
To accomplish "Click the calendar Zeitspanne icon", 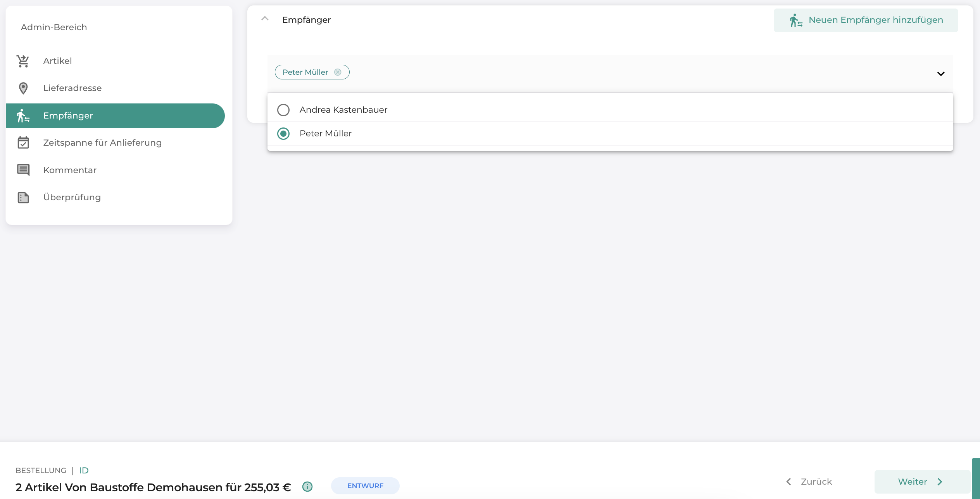I will (x=23, y=143).
